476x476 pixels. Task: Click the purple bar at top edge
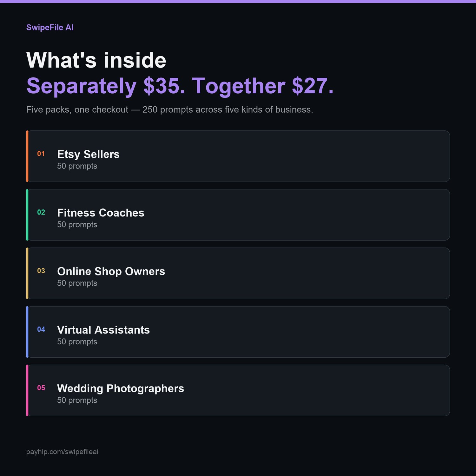point(238,1)
